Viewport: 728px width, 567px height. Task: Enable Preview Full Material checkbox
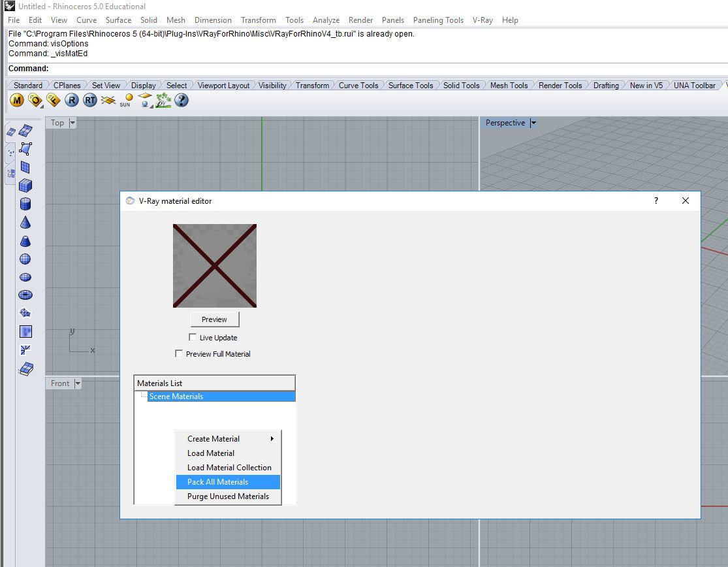[x=179, y=353]
